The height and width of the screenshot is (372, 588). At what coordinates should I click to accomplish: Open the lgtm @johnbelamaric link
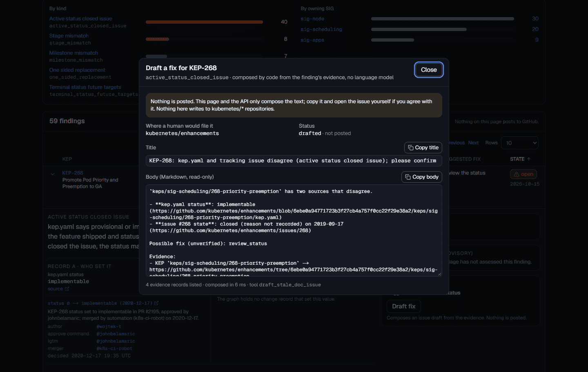coord(116,341)
